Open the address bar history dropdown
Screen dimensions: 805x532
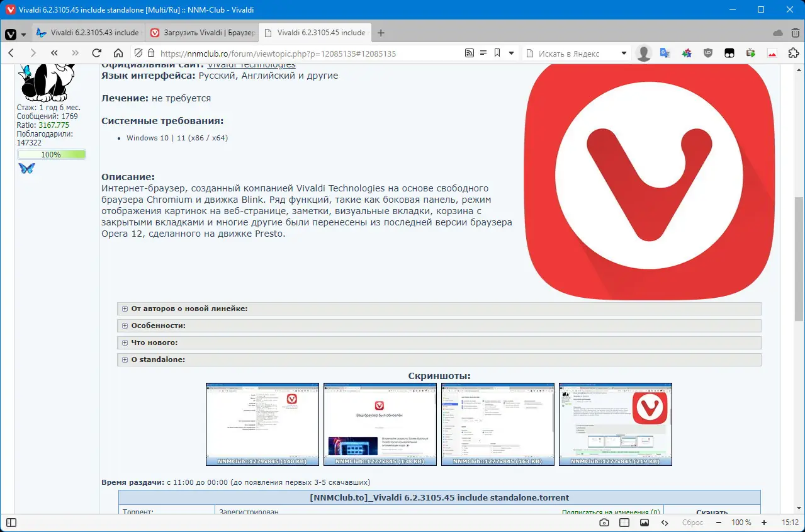(x=512, y=54)
